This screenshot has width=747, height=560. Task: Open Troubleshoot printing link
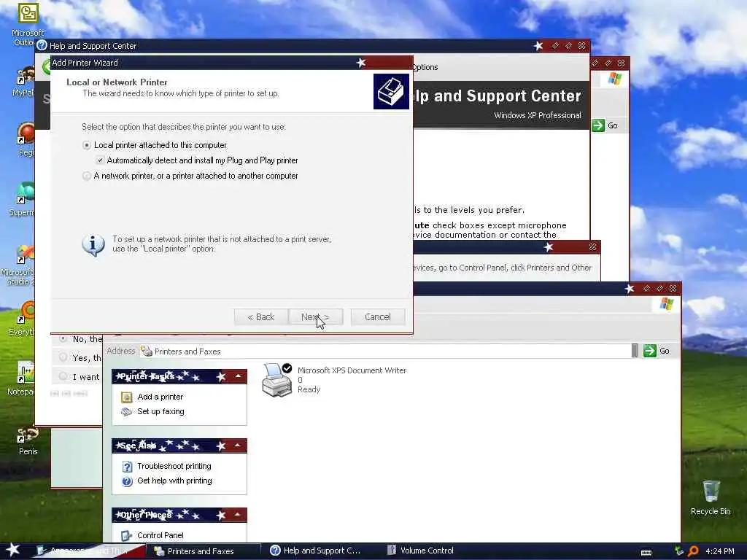point(174,466)
